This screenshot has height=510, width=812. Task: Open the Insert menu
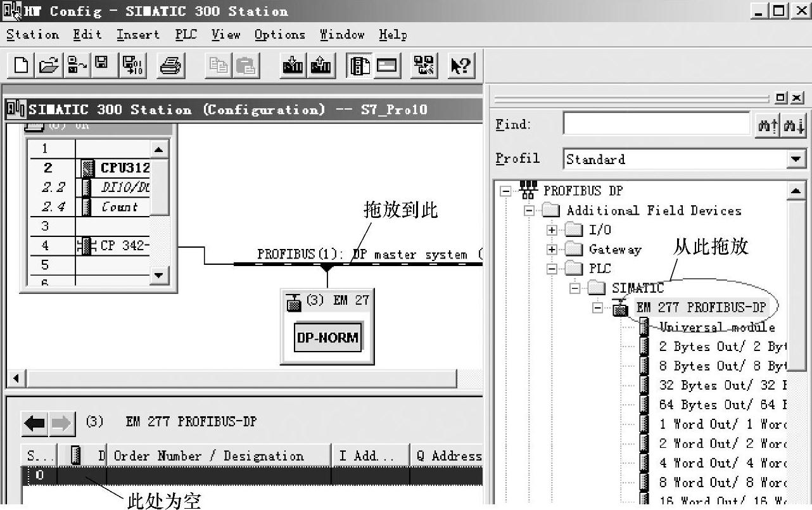point(139,35)
